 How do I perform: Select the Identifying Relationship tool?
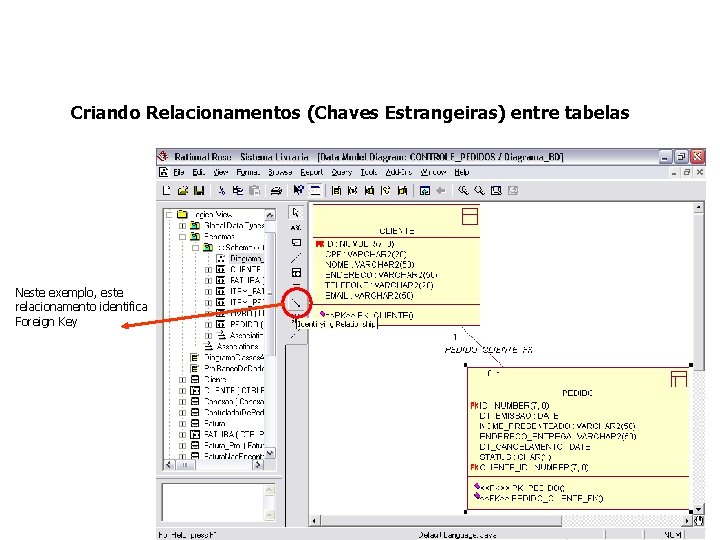[x=296, y=303]
